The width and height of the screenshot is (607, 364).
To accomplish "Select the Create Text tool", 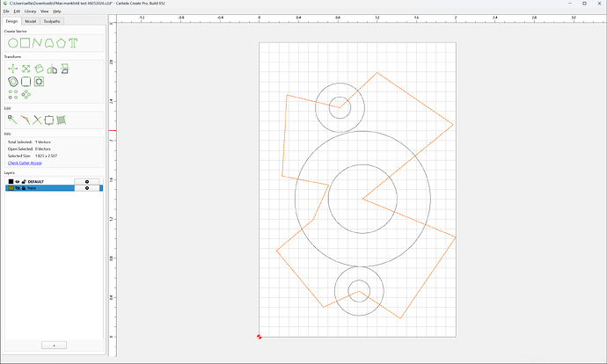I will [73, 43].
